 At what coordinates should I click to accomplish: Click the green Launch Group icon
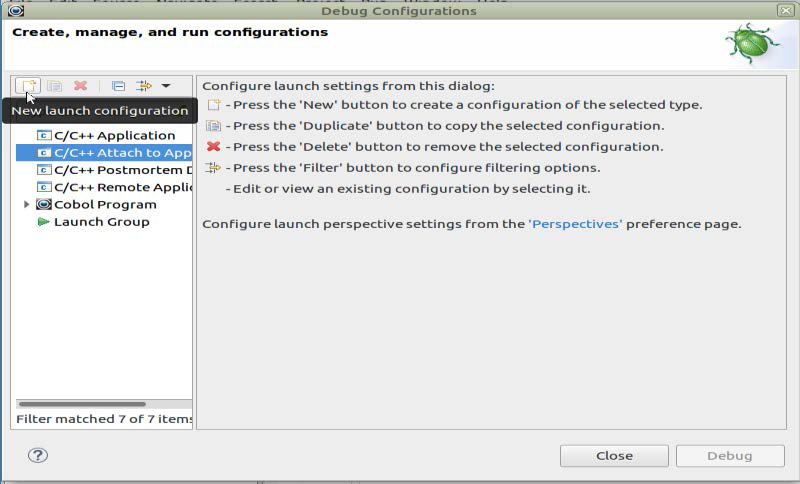click(44, 222)
